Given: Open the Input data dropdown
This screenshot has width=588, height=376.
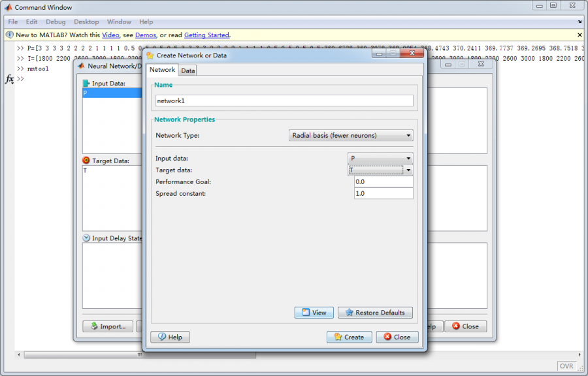Looking at the screenshot, I should (380, 159).
